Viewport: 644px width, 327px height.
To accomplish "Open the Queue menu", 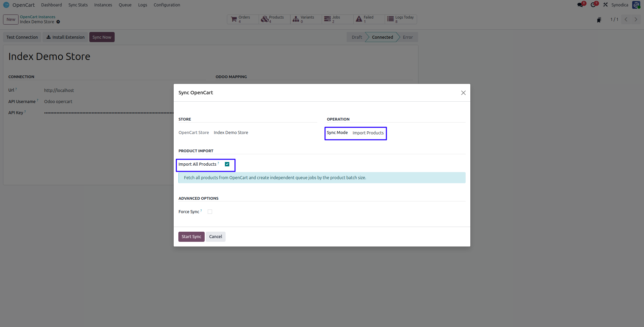I will [x=125, y=5].
